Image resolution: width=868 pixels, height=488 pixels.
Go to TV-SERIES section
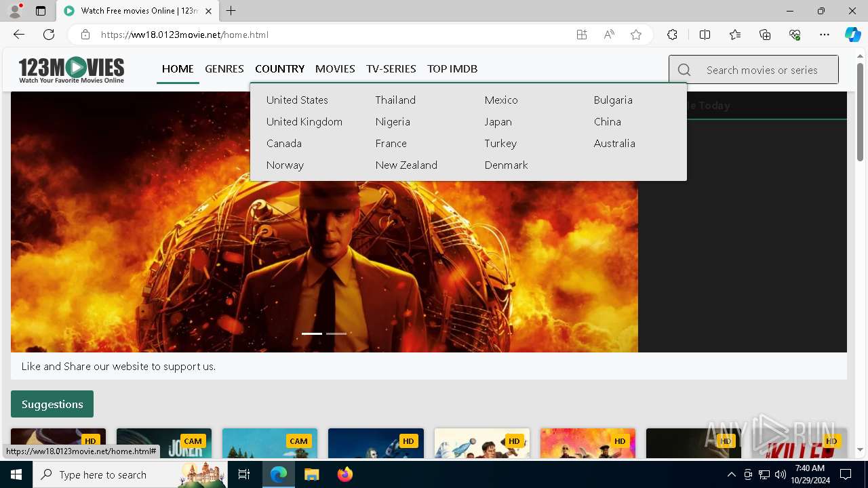pos(391,68)
